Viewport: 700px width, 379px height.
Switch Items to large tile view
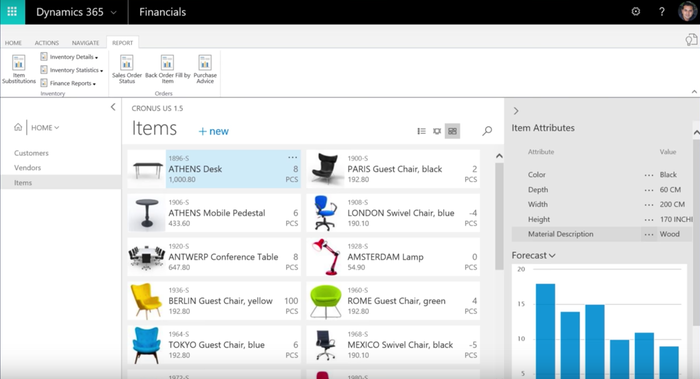[452, 131]
